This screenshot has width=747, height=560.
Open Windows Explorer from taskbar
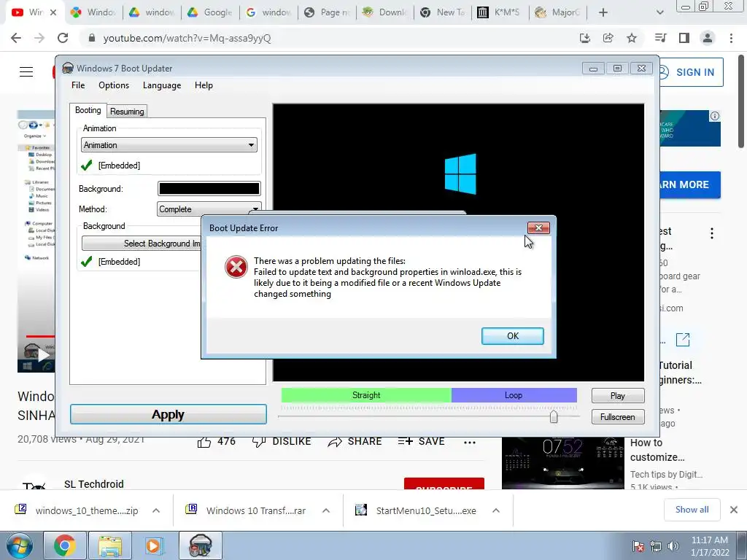(110, 545)
